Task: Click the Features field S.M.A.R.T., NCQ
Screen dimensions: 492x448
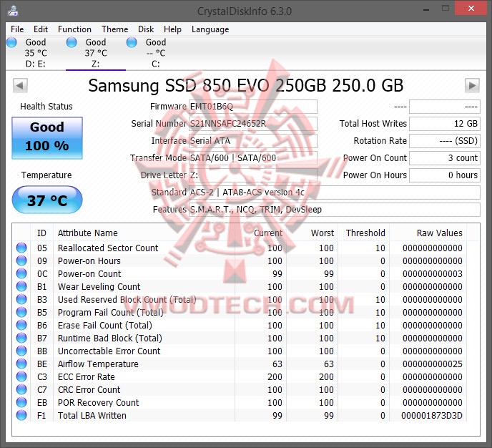Action: [x=335, y=210]
